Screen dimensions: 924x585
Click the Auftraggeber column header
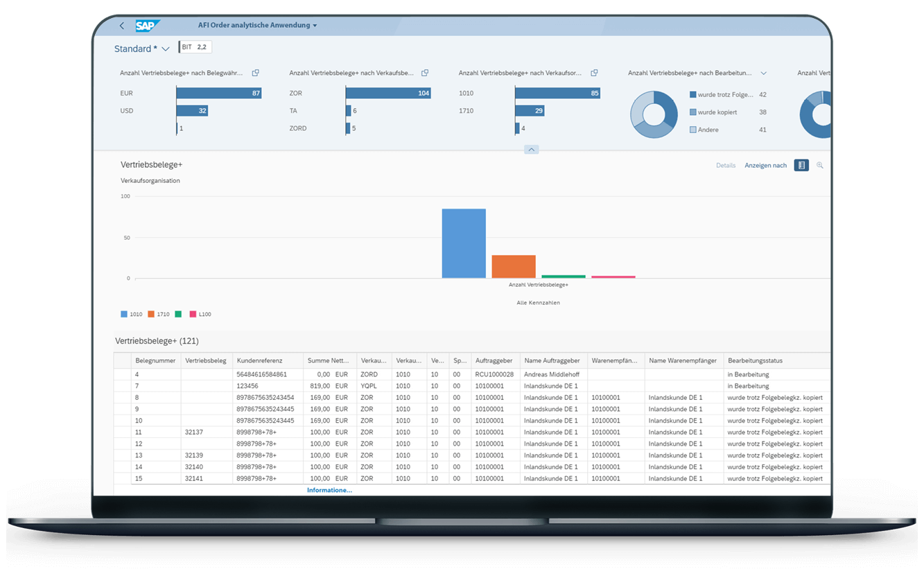496,360
